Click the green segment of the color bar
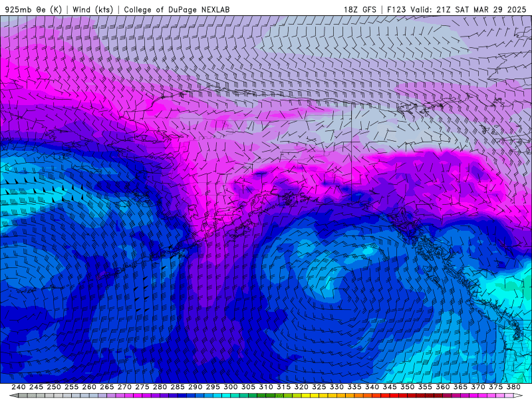Viewport: 532px width, 399px height. click(x=270, y=396)
